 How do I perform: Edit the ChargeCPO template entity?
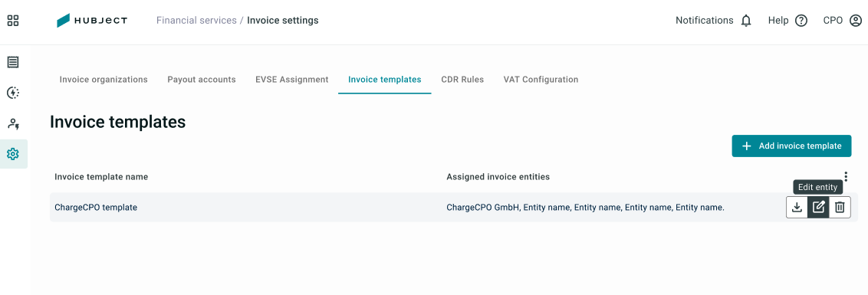[x=818, y=208]
